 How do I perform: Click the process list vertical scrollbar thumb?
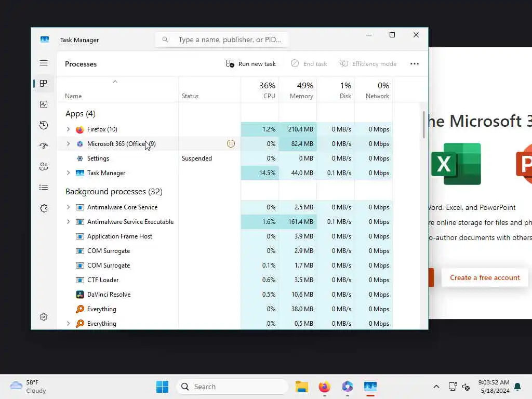pyautogui.click(x=424, y=125)
